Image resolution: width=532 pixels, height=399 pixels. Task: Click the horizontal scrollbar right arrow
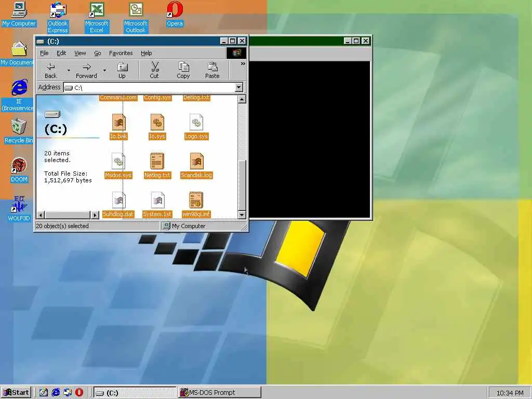(x=95, y=215)
